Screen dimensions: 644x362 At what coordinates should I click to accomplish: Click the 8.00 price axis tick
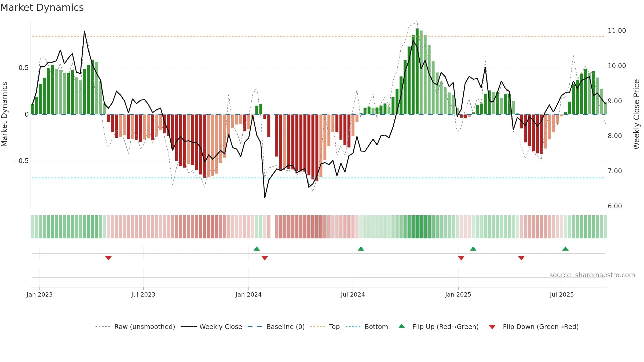615,136
